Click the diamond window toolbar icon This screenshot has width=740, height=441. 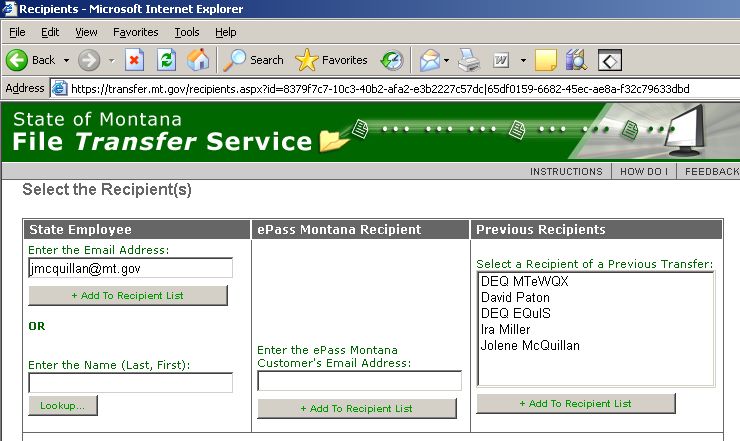(610, 60)
